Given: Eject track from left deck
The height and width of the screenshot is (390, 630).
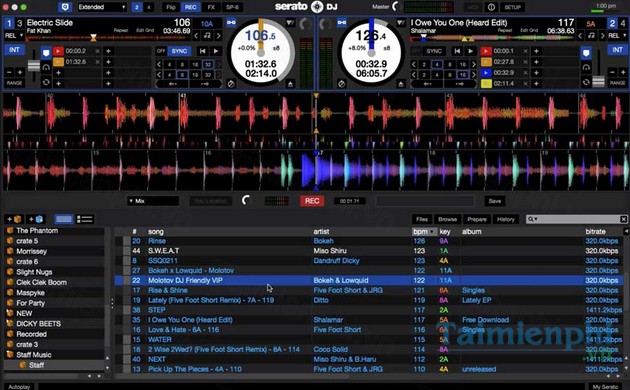Looking at the screenshot, I should tap(290, 84).
